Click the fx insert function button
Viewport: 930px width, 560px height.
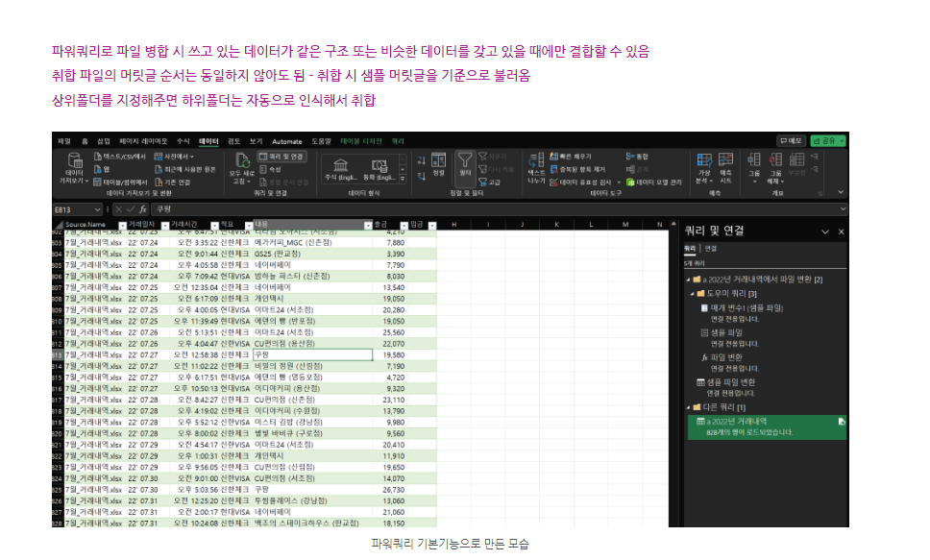click(143, 209)
